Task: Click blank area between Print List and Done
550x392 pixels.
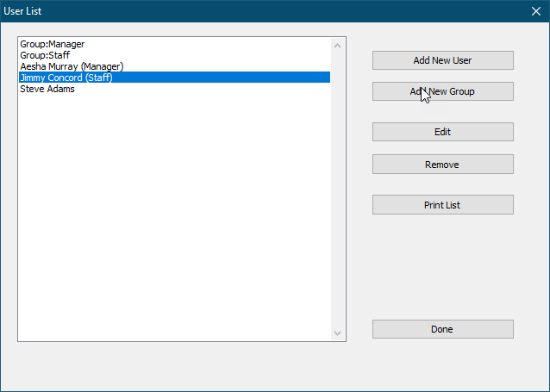Action: point(442,267)
